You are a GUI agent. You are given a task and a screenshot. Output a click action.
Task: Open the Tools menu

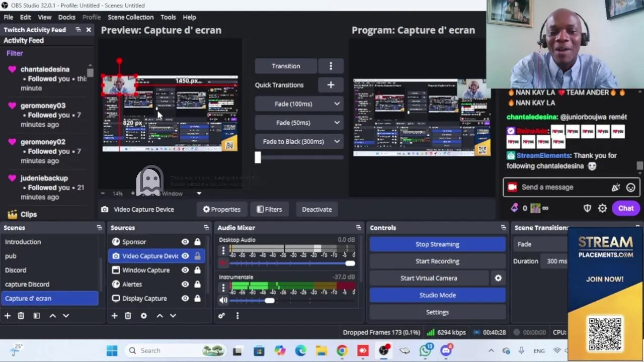(x=168, y=17)
